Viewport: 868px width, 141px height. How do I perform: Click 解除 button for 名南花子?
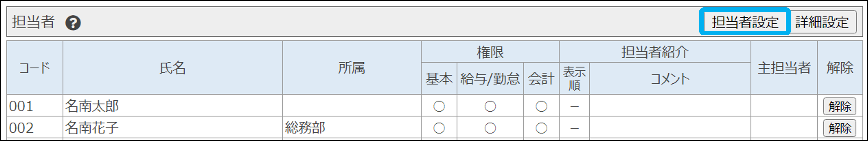(x=839, y=128)
